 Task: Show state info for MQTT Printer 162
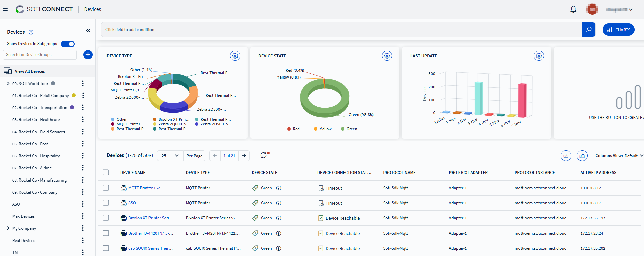278,188
